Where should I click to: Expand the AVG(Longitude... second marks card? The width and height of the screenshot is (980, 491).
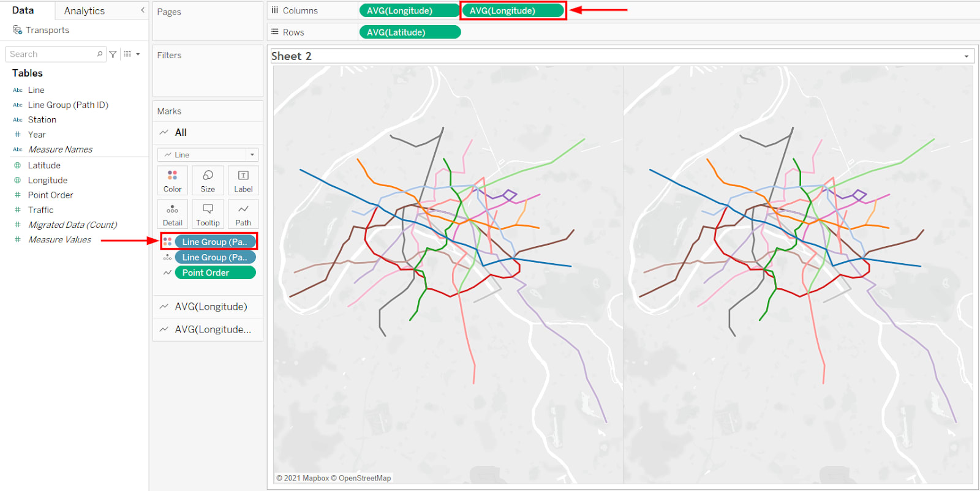208,329
